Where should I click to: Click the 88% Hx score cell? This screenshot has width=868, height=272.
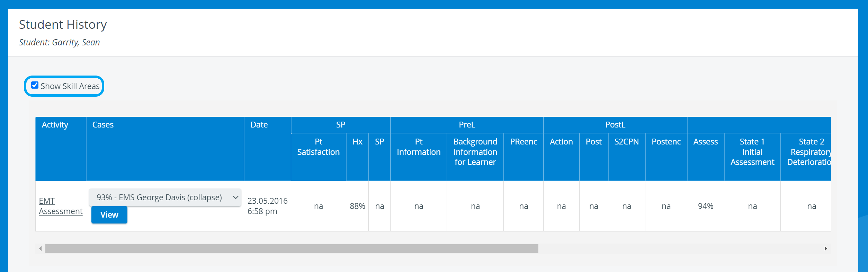point(357,206)
